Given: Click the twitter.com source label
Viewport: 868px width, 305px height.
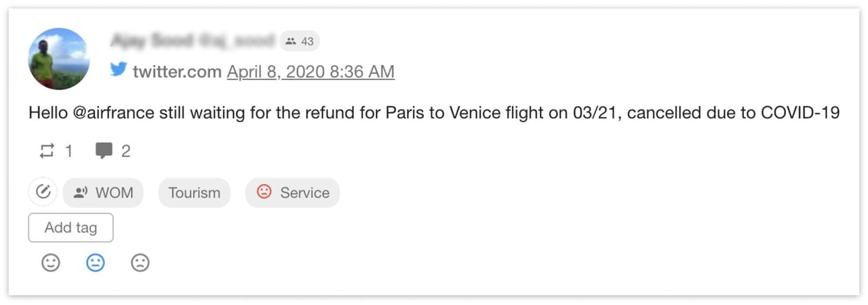Looking at the screenshot, I should click(177, 72).
